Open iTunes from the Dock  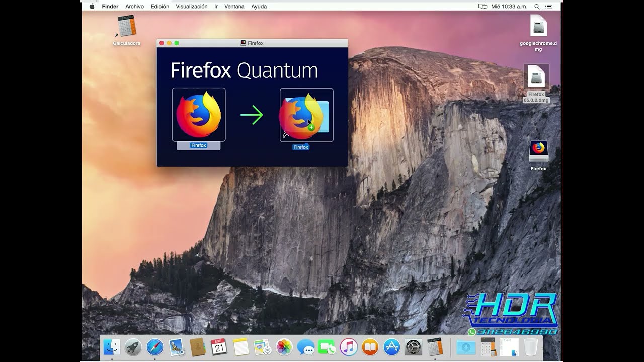pos(349,347)
